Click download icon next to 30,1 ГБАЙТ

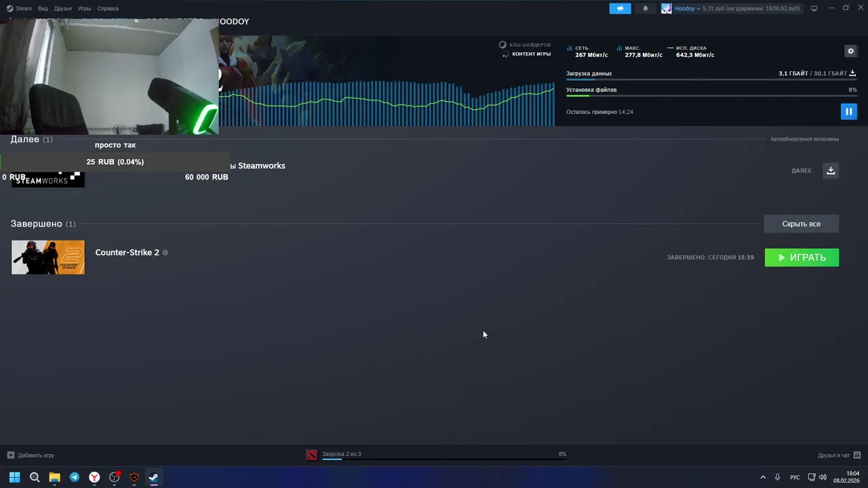[852, 73]
